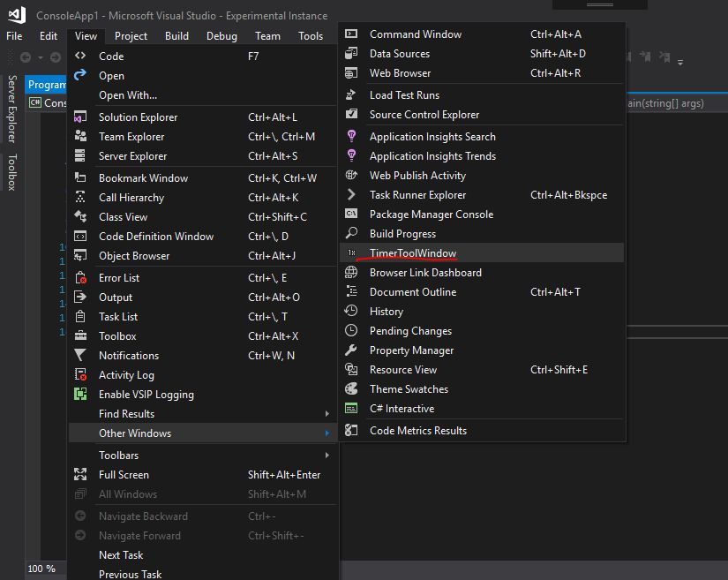The image size is (728, 580).
Task: Open the Server Explorer side tab
Action: [x=11, y=109]
